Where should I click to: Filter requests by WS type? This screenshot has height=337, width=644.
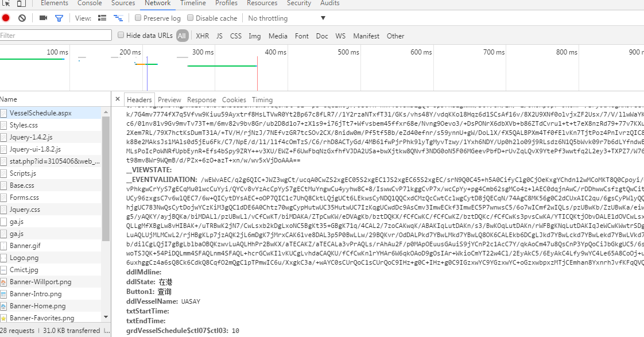pos(340,36)
